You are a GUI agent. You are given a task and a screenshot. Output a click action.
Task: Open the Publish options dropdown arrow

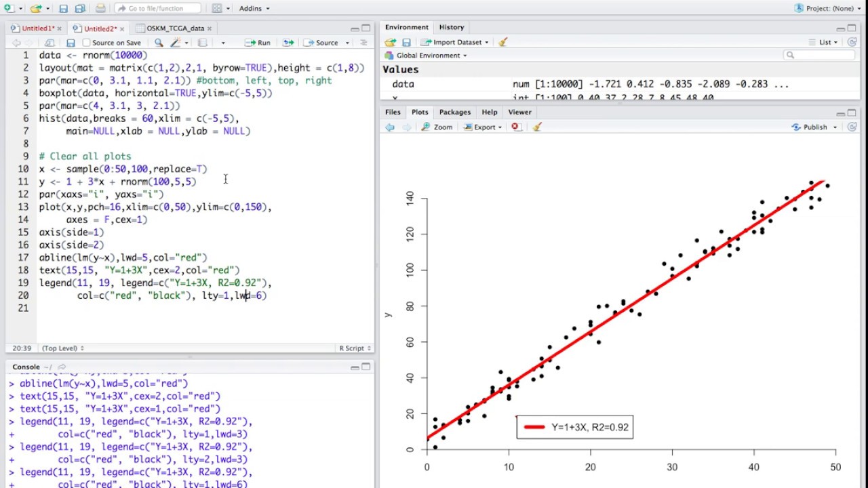[835, 127]
